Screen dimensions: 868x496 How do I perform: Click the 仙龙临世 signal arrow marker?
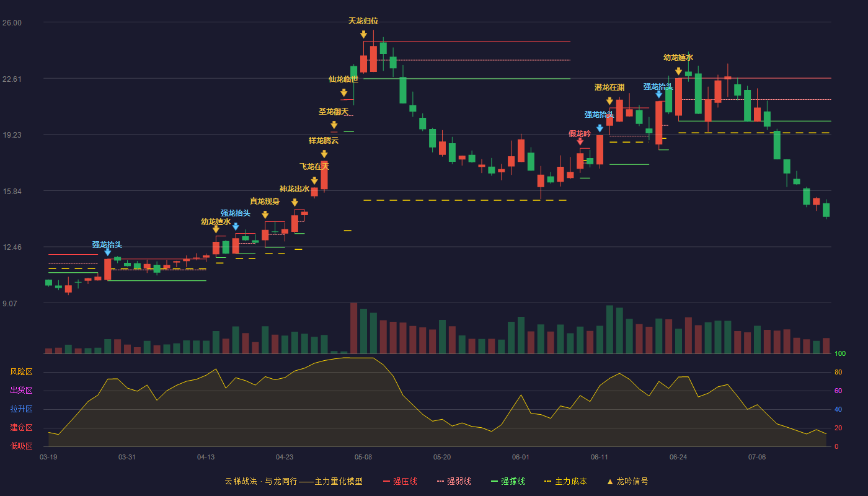coord(343,93)
